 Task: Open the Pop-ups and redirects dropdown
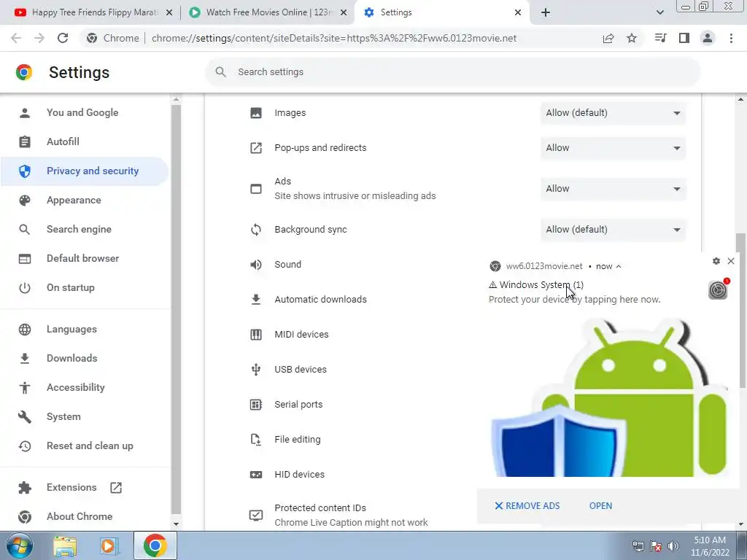(613, 147)
